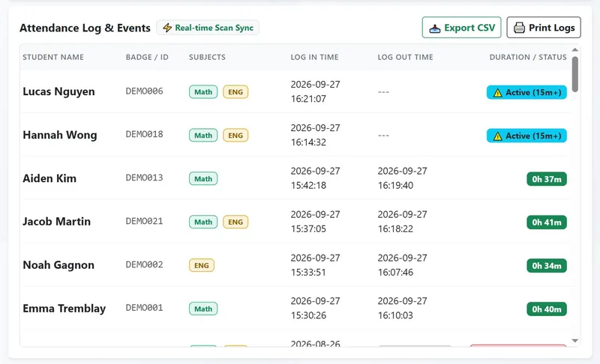Click the warning icon in Hannah Wong's status
The height and width of the screenshot is (364, 600).
(497, 136)
